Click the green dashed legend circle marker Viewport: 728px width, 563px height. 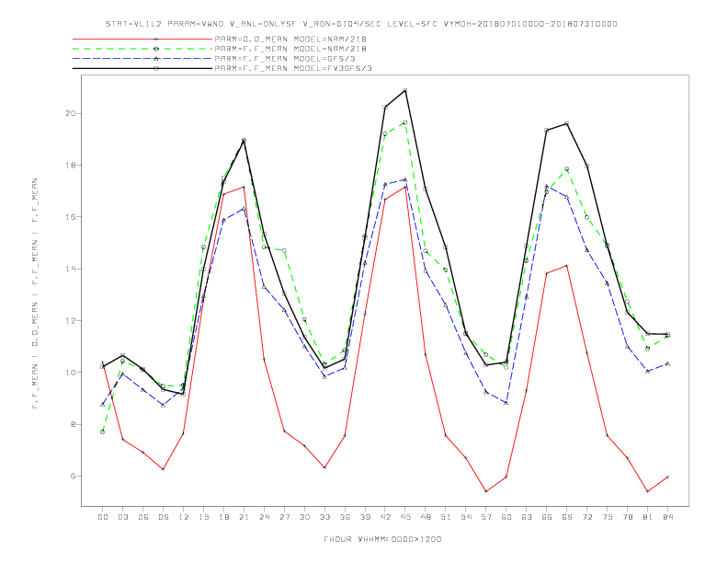coord(156,49)
